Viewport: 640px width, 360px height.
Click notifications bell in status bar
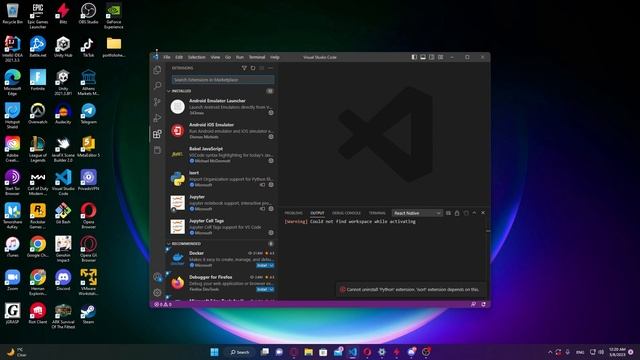coord(484,304)
